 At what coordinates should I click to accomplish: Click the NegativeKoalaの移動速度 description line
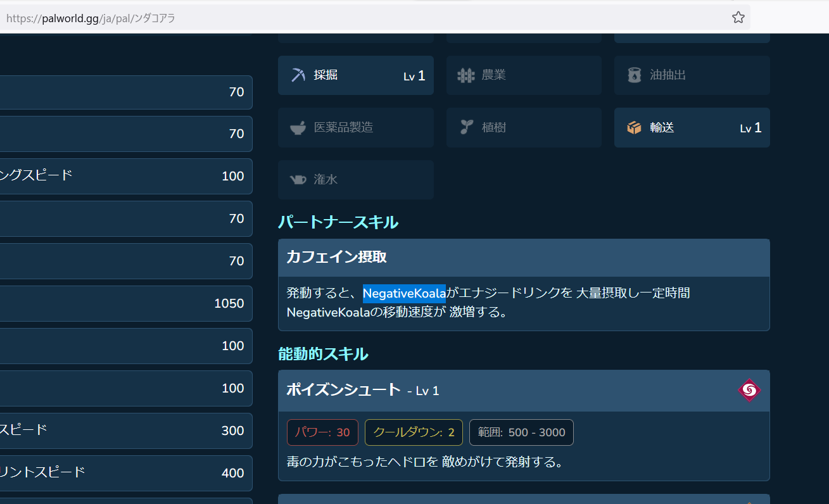[x=397, y=313]
